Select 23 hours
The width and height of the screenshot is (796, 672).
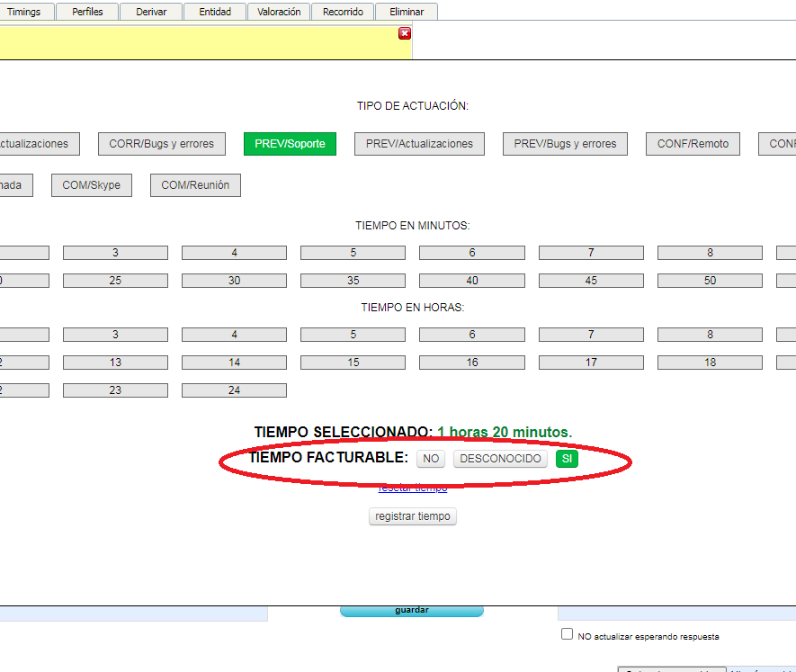pos(115,390)
